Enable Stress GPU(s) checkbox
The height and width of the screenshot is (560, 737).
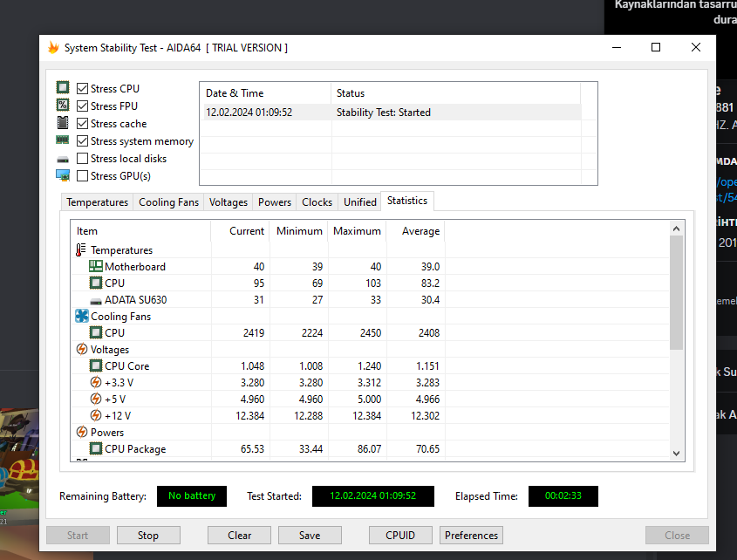(x=82, y=176)
